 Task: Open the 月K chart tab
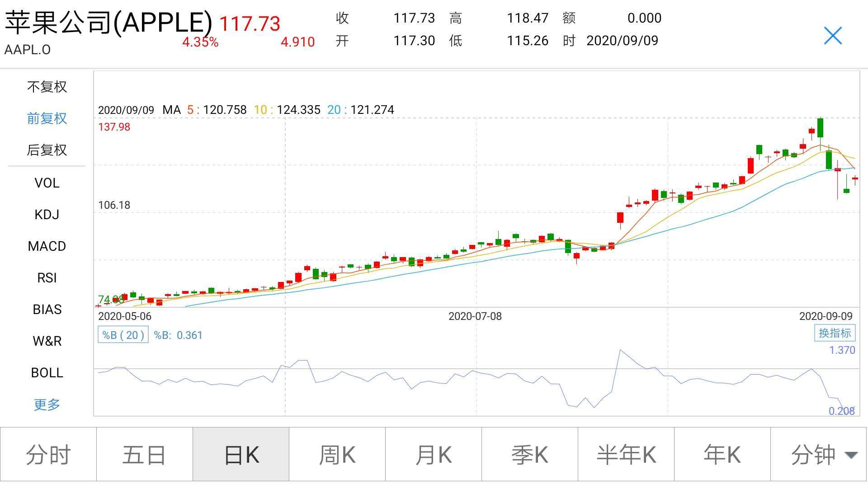pyautogui.click(x=434, y=455)
